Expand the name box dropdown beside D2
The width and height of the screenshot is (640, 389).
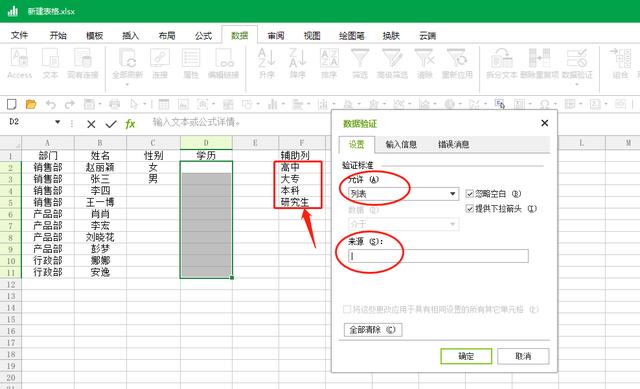coord(58,122)
